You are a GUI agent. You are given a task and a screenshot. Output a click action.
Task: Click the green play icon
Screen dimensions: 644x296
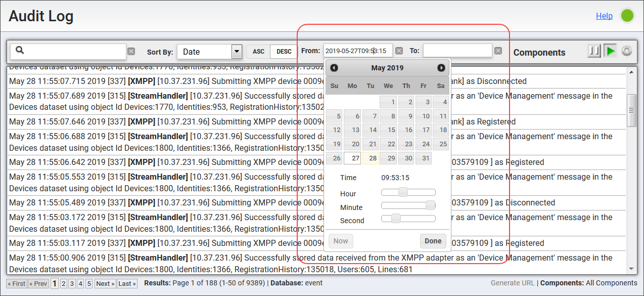pyautogui.click(x=610, y=51)
